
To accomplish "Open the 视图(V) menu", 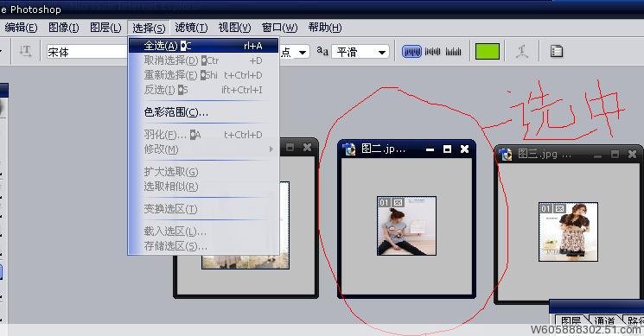I will point(234,28).
